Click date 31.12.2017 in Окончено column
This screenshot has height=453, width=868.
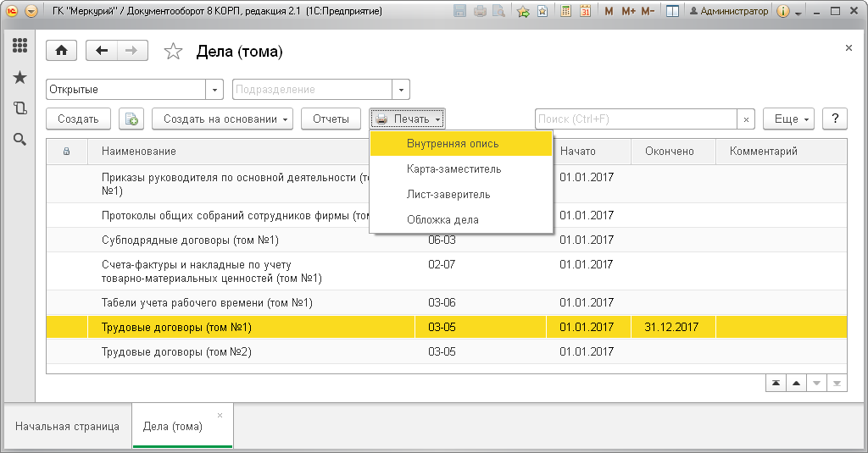click(671, 327)
